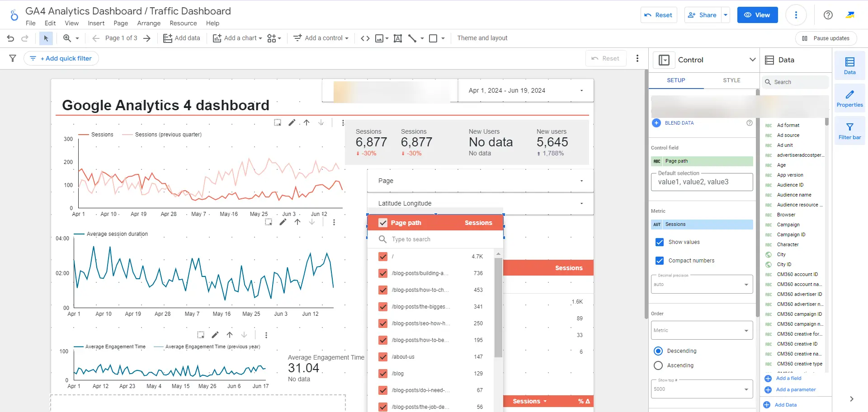Screen dimensions: 868x412
Task: Toggle the select-all Page path checkbox
Action: pyautogui.click(x=383, y=223)
